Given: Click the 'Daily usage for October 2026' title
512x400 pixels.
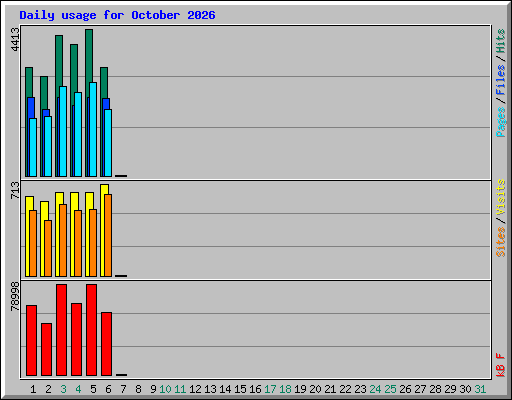Looking at the screenshot, I should pyautogui.click(x=117, y=15).
